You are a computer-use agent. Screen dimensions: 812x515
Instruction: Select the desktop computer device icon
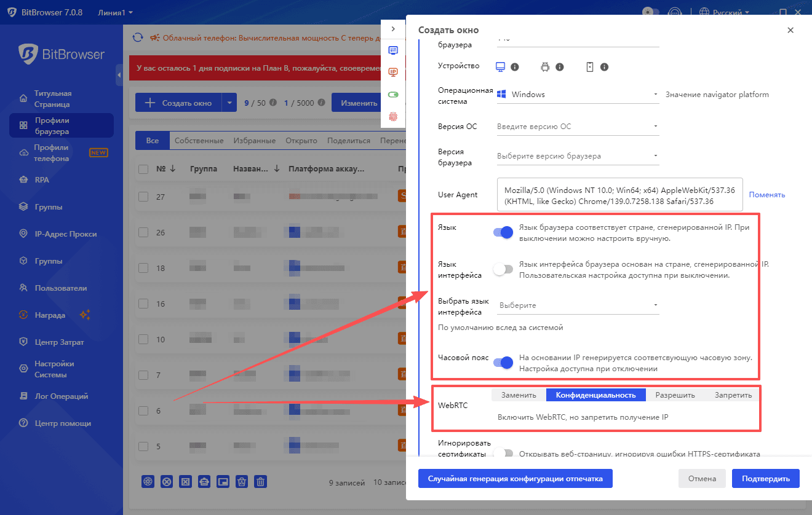coord(501,67)
